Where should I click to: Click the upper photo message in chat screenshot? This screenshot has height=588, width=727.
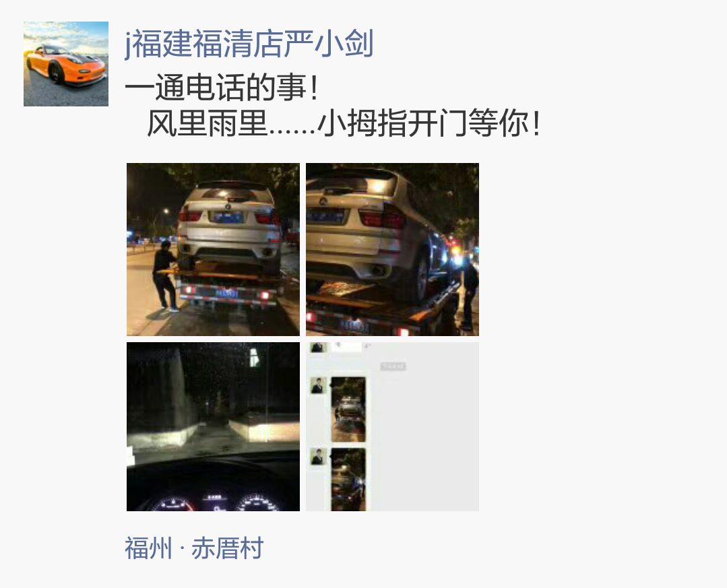pyautogui.click(x=348, y=409)
